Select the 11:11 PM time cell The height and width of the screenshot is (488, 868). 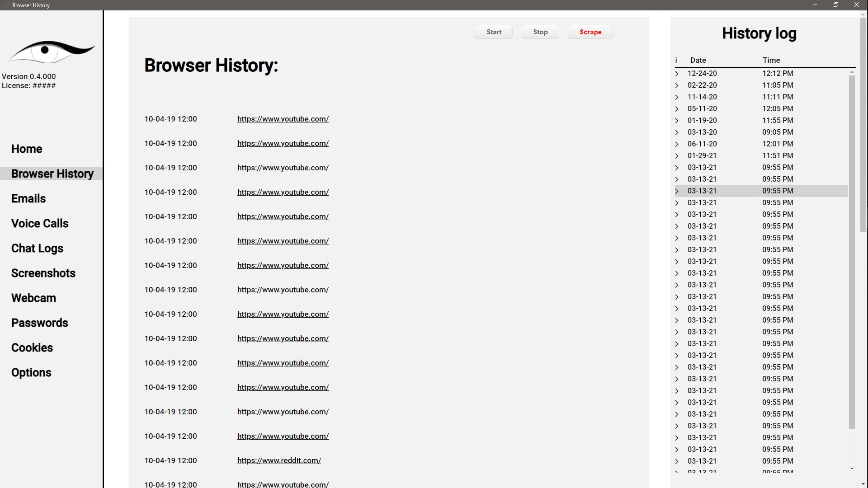coord(778,97)
